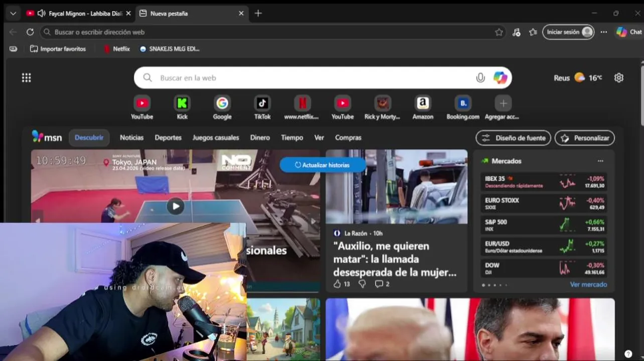Viewport: 644px width, 361px height.
Task: Add a quick link with Agregar acceso
Action: click(503, 108)
